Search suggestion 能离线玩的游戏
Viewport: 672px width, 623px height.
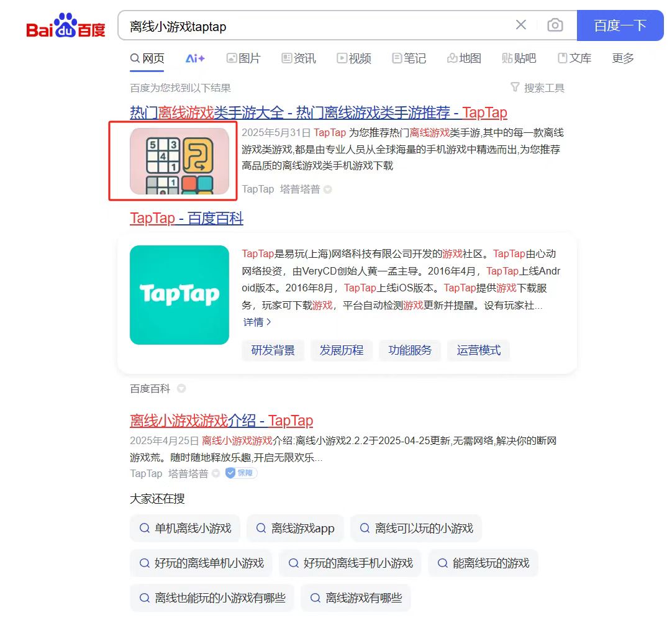click(x=483, y=563)
